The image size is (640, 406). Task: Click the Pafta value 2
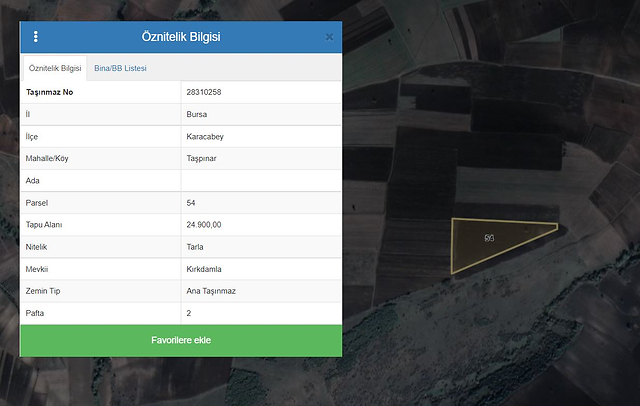pos(189,313)
